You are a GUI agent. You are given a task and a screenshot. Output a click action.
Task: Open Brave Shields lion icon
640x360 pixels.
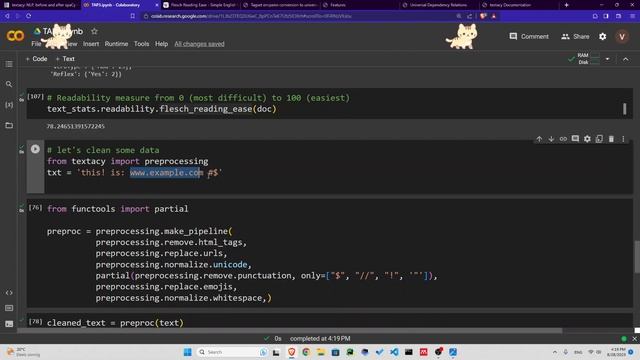point(483,16)
